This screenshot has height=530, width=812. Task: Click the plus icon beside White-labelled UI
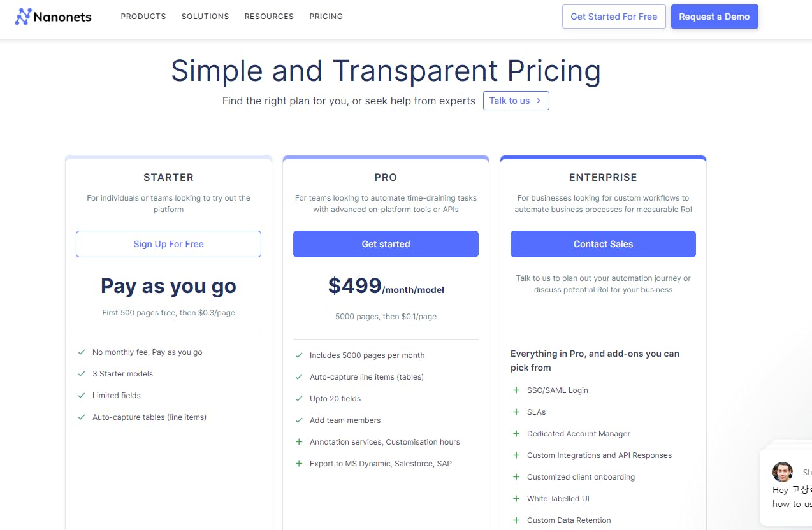[x=516, y=499]
